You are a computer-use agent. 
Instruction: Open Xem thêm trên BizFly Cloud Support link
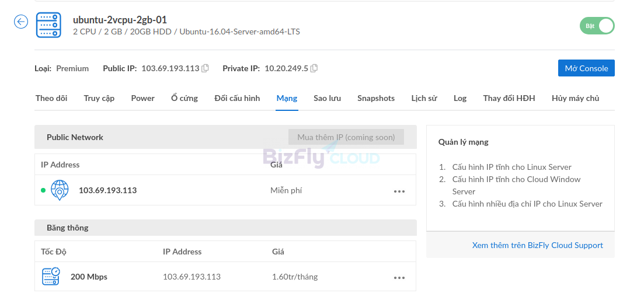coord(537,245)
